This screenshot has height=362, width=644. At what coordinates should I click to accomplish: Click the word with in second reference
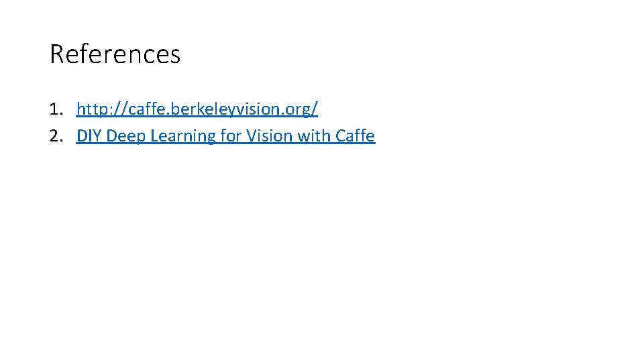point(313,136)
